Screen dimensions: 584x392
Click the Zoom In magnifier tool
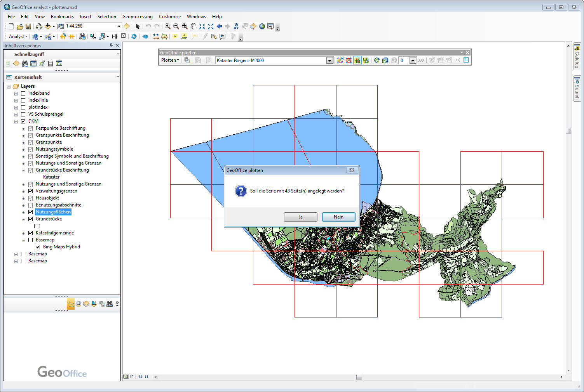167,26
